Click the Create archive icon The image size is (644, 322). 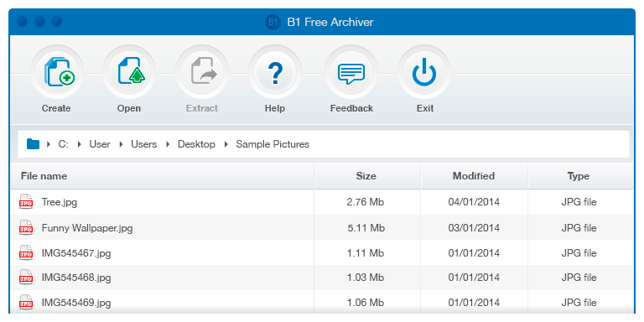(x=57, y=72)
